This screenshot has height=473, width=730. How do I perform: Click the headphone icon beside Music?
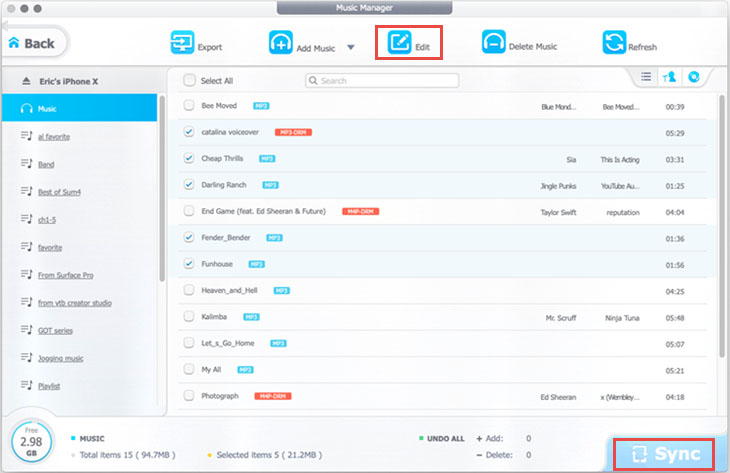coord(27,108)
